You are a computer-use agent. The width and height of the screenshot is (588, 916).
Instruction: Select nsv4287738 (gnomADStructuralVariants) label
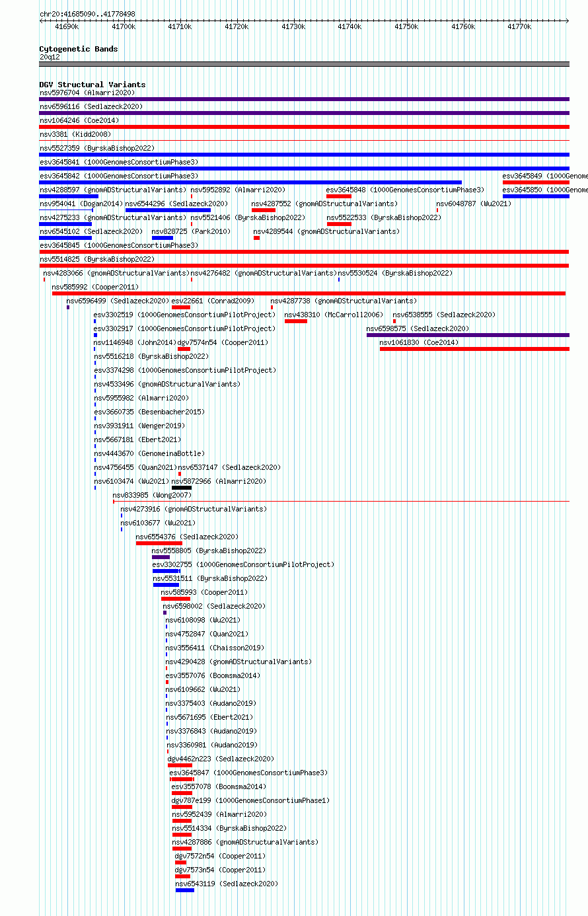[x=344, y=301]
